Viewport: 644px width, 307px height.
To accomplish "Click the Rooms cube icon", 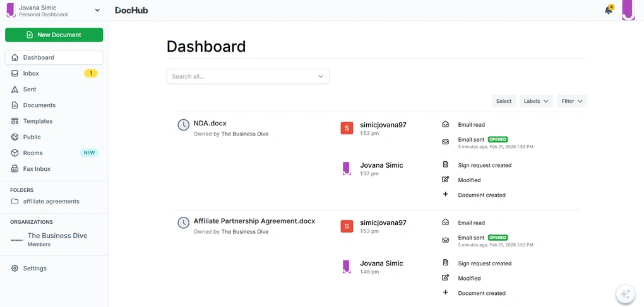I will click(15, 153).
